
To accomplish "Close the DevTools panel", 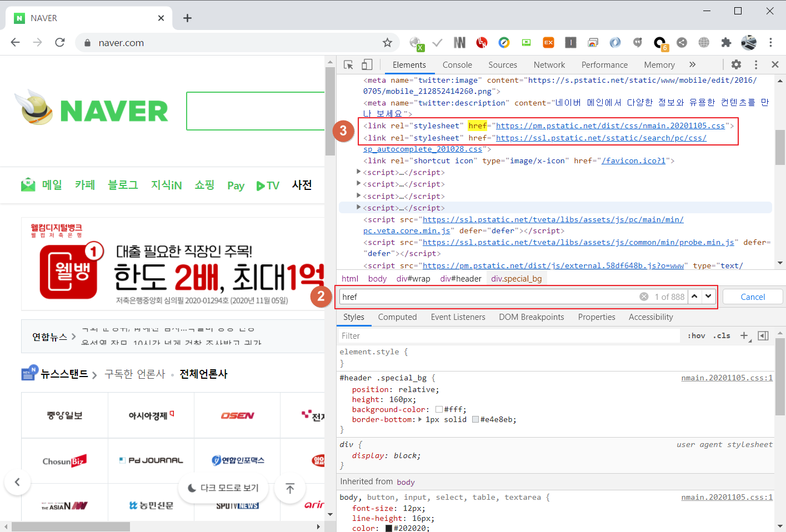I will [x=775, y=64].
